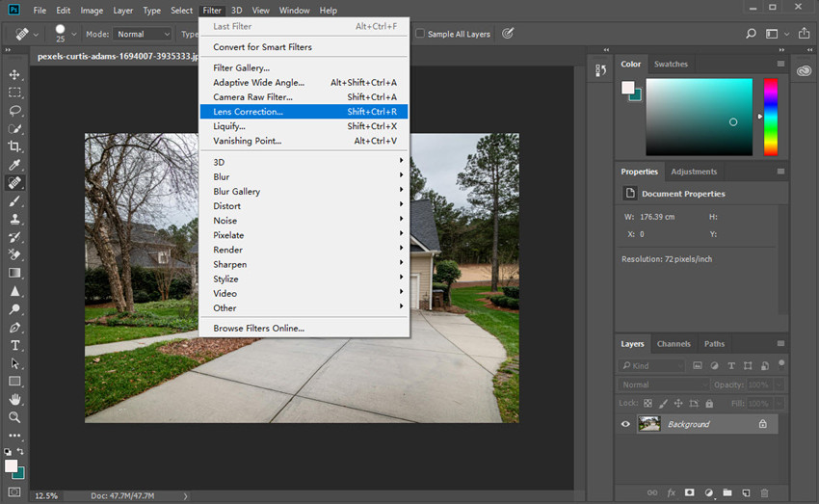This screenshot has width=819, height=504.
Task: Open the Kind layer filter dropdown
Action: pos(650,365)
